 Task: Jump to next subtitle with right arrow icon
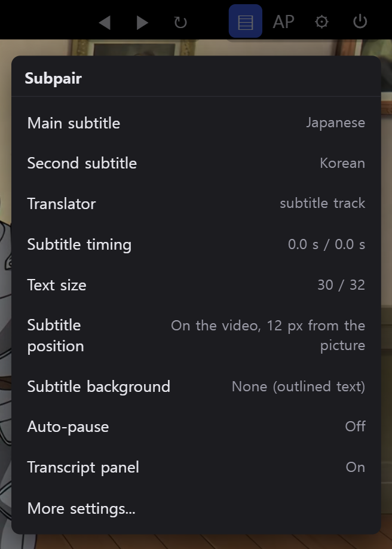142,23
